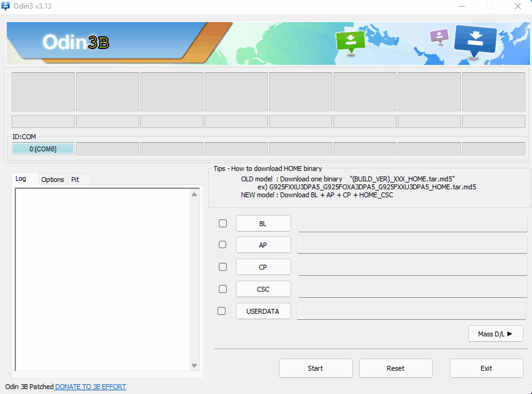Select the 0:[COM6] port box
The width and height of the screenshot is (532, 394).
43,149
